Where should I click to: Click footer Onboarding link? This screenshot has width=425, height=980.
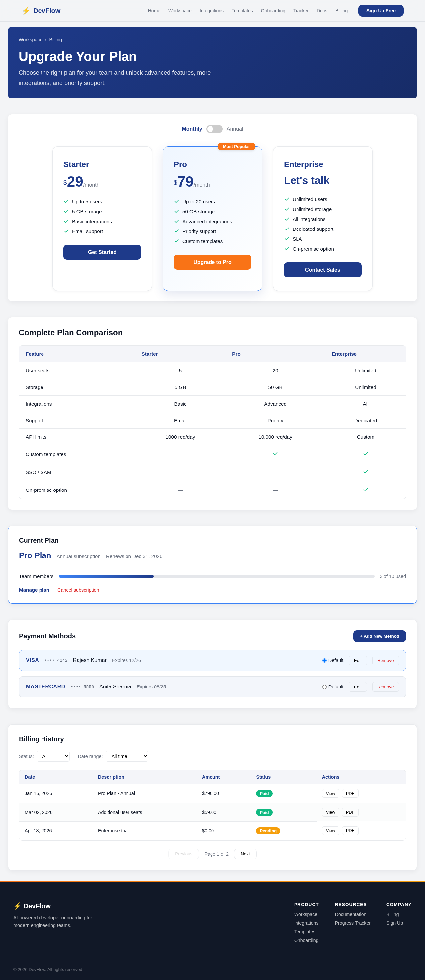coord(306,940)
